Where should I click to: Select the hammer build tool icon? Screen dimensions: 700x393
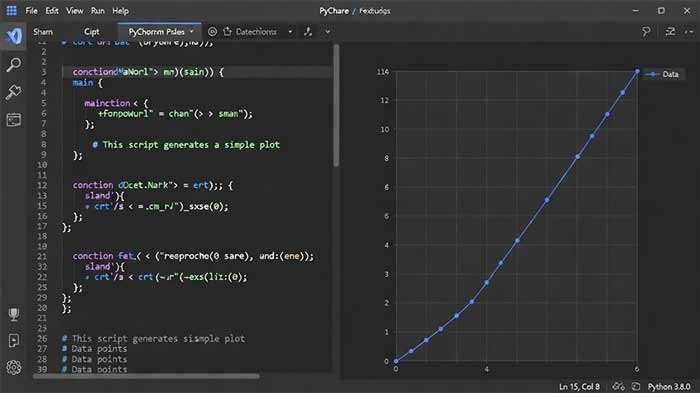tap(13, 92)
